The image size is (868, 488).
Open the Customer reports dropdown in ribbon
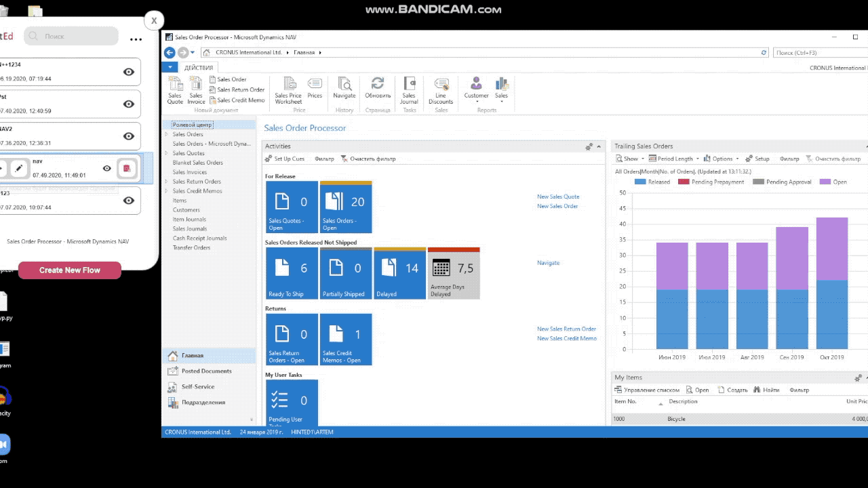coord(476,90)
